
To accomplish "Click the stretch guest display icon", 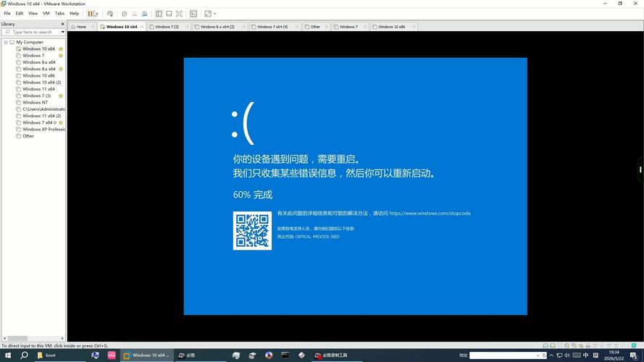I will click(208, 14).
